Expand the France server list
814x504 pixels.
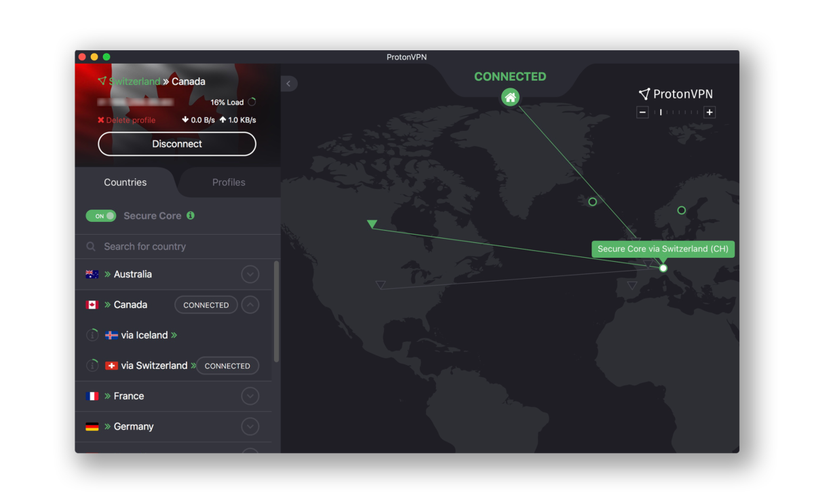click(x=250, y=396)
